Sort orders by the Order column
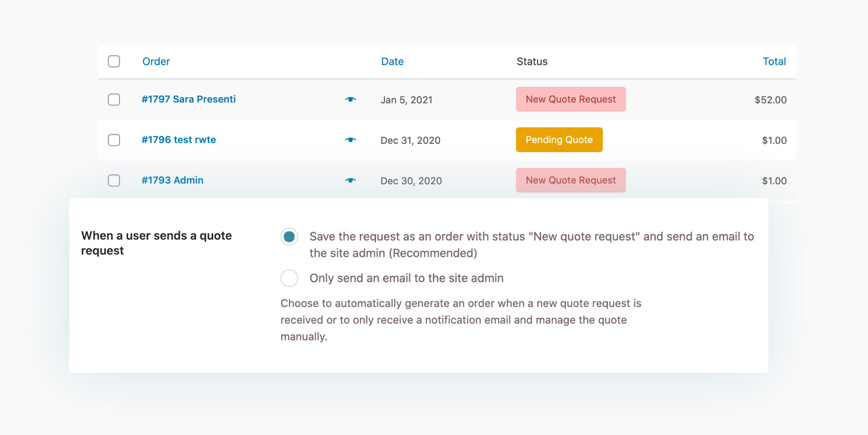This screenshot has height=435, width=868. [x=156, y=61]
